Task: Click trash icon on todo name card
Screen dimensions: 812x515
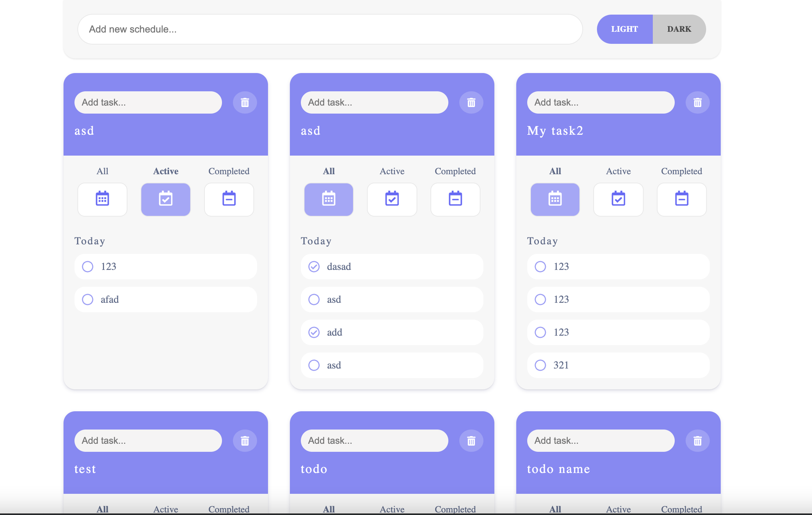Action: [x=697, y=441]
